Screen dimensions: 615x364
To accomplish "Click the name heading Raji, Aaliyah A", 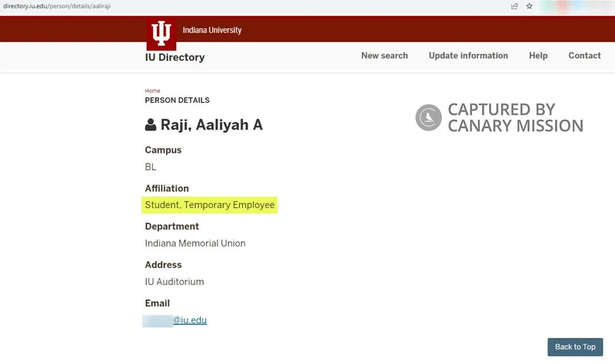I will coord(211,124).
